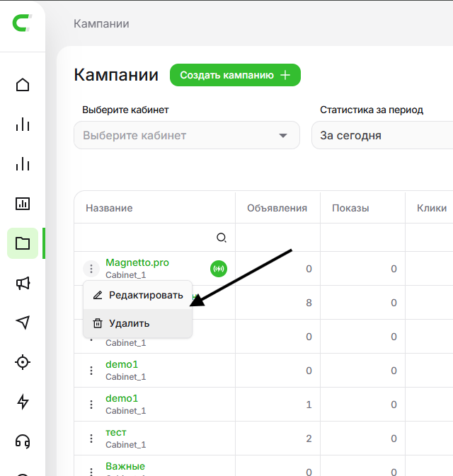This screenshot has width=453, height=476.
Task: Click Объявления value 2 in тест row
Action: point(309,439)
